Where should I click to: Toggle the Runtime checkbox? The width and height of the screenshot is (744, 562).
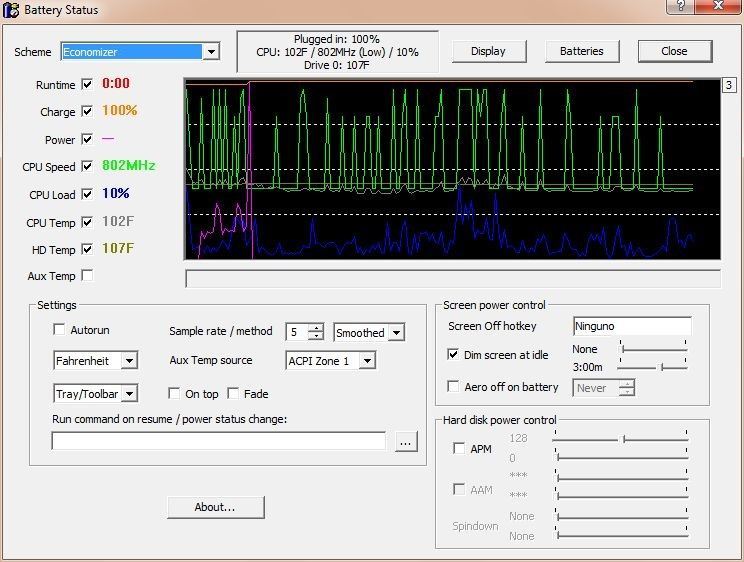point(87,84)
